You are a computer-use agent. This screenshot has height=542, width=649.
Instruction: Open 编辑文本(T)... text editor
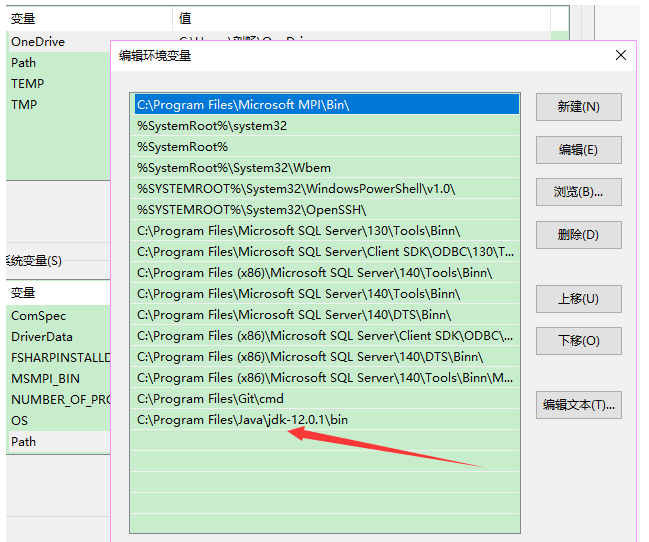click(578, 405)
